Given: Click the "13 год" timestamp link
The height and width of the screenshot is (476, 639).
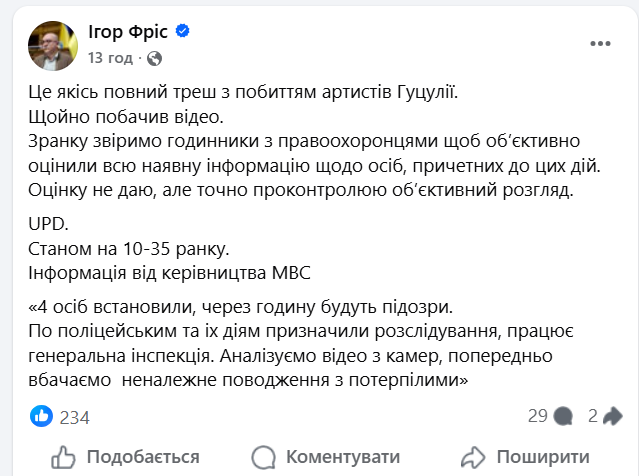Looking at the screenshot, I should coord(109,58).
